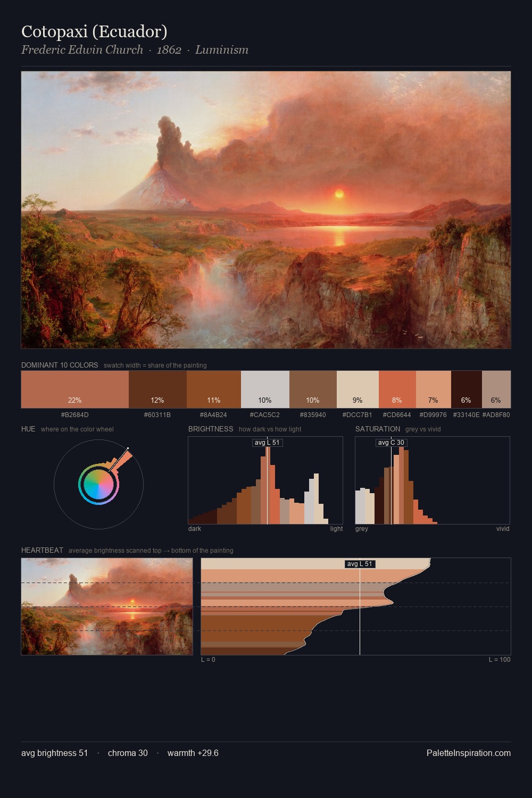Viewport: 532px width, 798px height.
Task: Select the #AD8F80 swatch
Action: point(496,389)
